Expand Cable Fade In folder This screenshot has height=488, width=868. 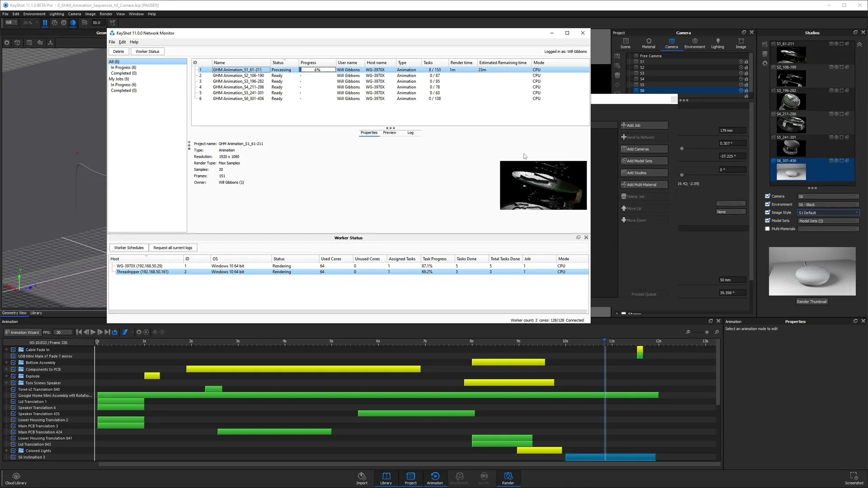pyautogui.click(x=6, y=350)
